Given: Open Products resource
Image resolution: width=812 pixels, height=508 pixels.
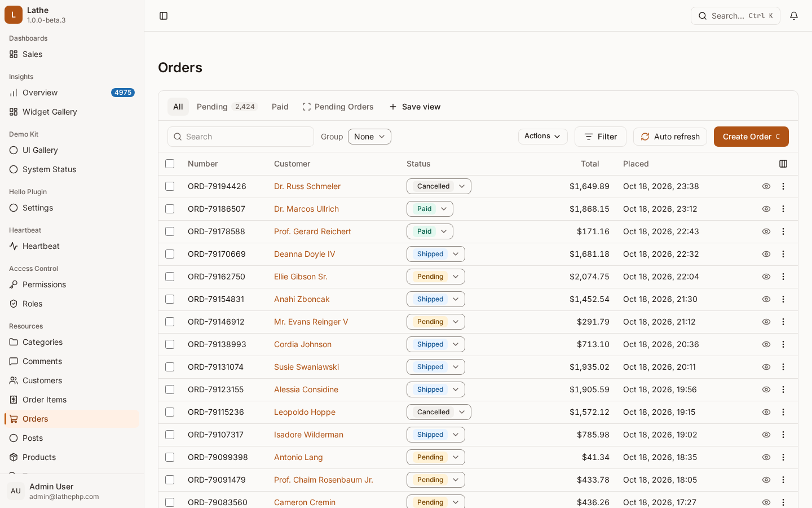Looking at the screenshot, I should pyautogui.click(x=72, y=457).
